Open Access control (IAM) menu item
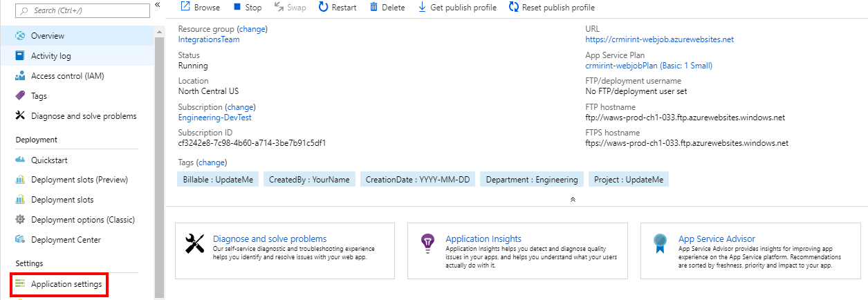The height and width of the screenshot is (300, 868). [77, 76]
